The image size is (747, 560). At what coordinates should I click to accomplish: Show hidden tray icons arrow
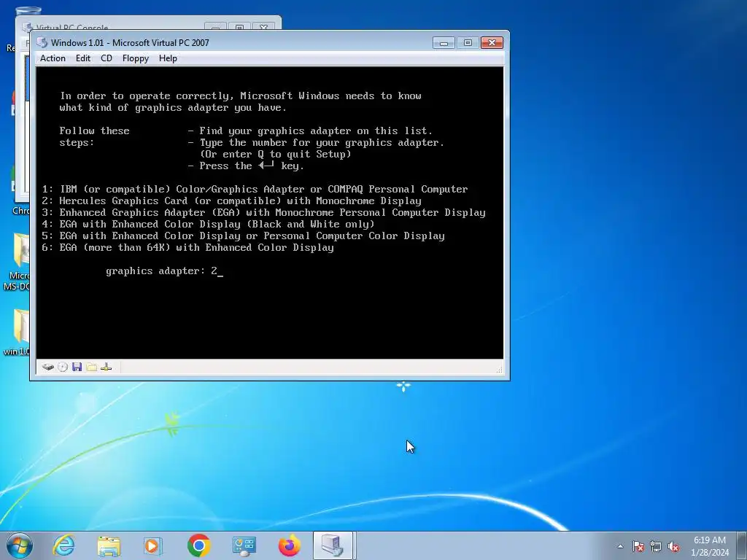(x=620, y=546)
